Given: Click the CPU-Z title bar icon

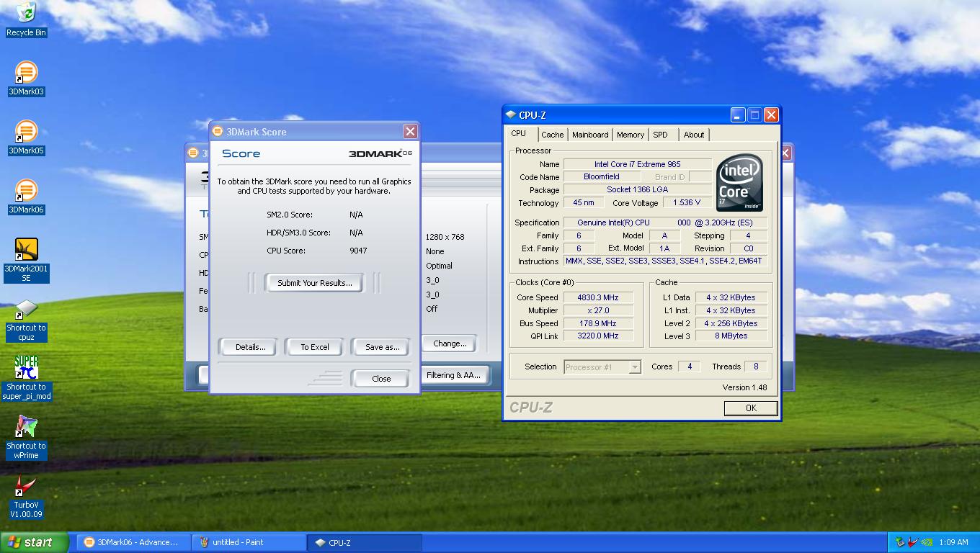Looking at the screenshot, I should coord(511,115).
